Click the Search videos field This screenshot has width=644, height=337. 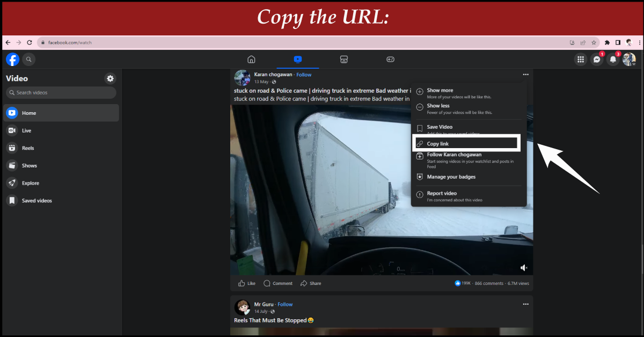click(x=61, y=93)
